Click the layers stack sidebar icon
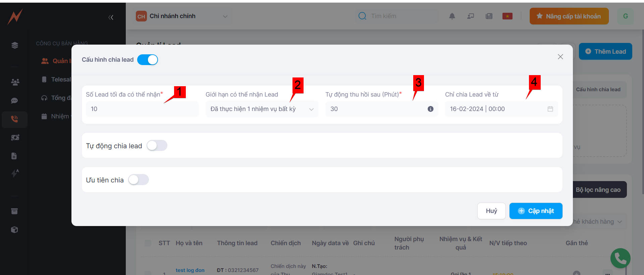Viewport: 644px width, 275px height. coord(15,45)
